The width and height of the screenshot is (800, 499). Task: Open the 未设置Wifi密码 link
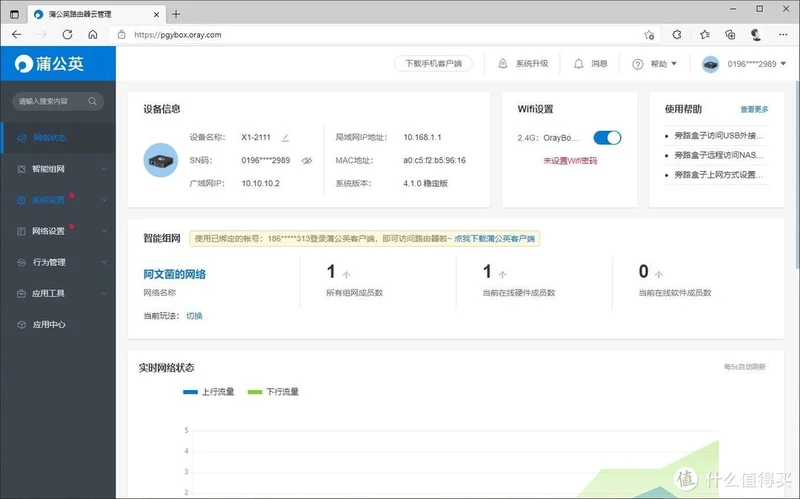coord(570,161)
